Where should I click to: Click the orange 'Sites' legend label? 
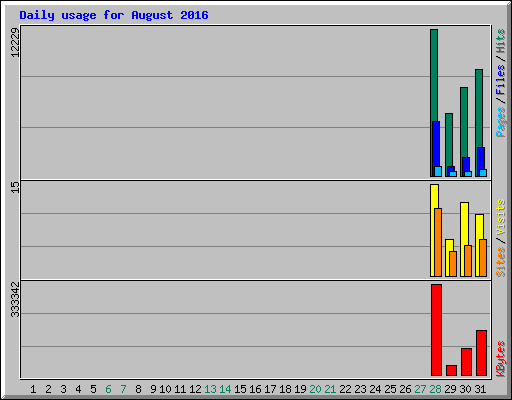500,262
